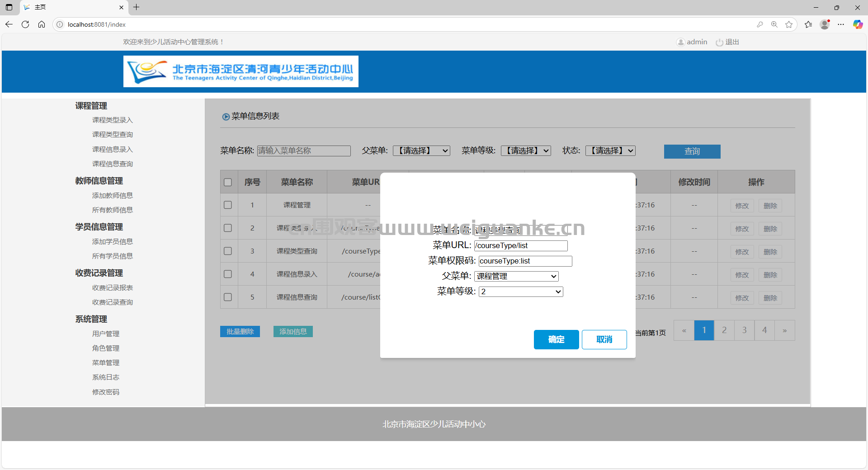The height and width of the screenshot is (470, 868).
Task: Close the 主页 tab
Action: coord(121,7)
